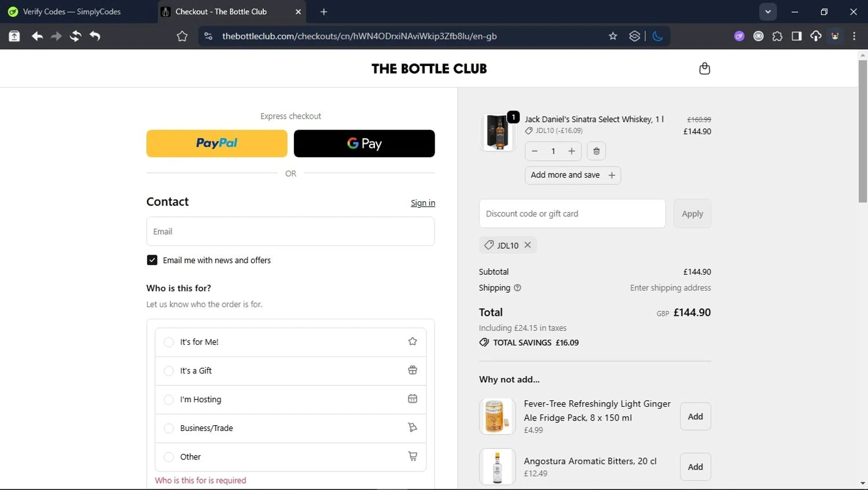Click the star icon in It's for Me row
Screen dimensions: 868x490
pos(413,341)
